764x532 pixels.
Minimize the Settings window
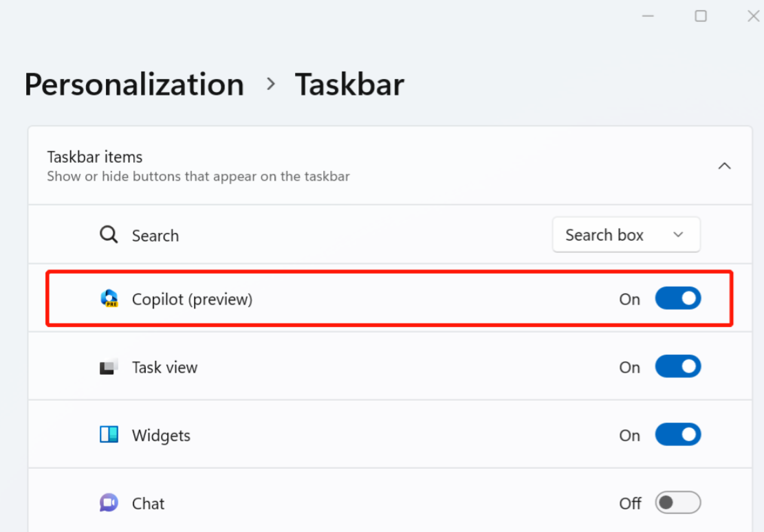pyautogui.click(x=648, y=16)
